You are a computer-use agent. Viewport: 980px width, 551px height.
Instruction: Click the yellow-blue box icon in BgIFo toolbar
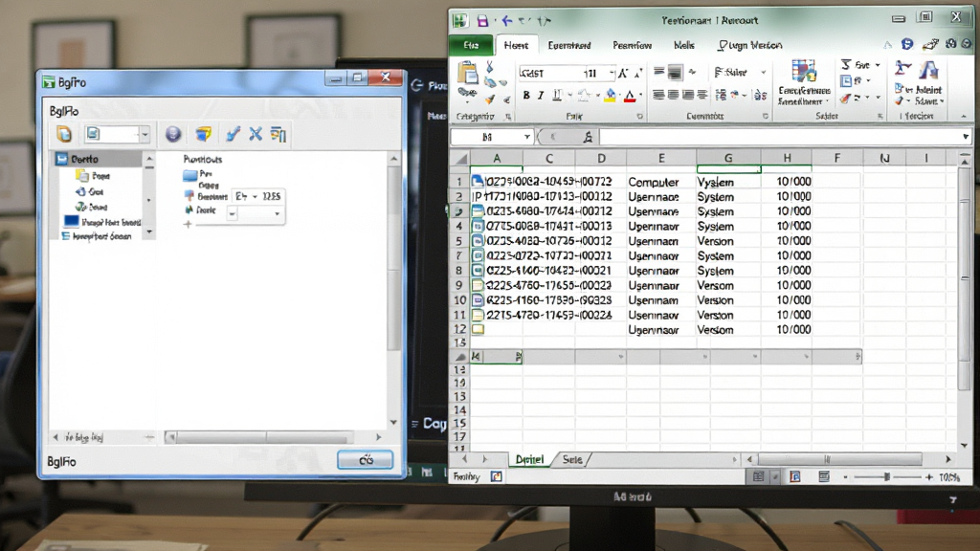(x=203, y=134)
